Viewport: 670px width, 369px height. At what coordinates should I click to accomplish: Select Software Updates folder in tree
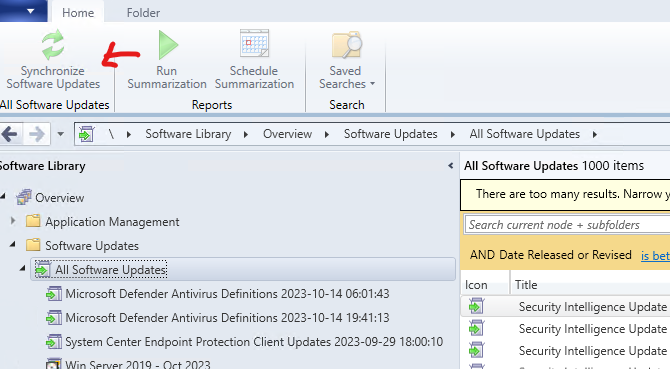pos(92,246)
